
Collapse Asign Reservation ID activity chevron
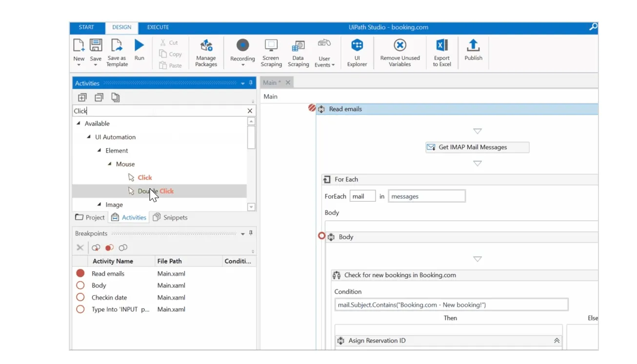[557, 341]
